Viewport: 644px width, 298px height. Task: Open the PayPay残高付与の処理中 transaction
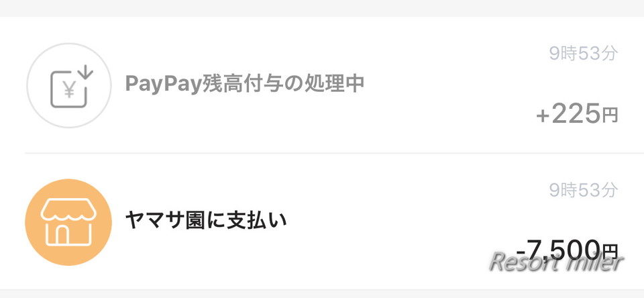(x=322, y=85)
